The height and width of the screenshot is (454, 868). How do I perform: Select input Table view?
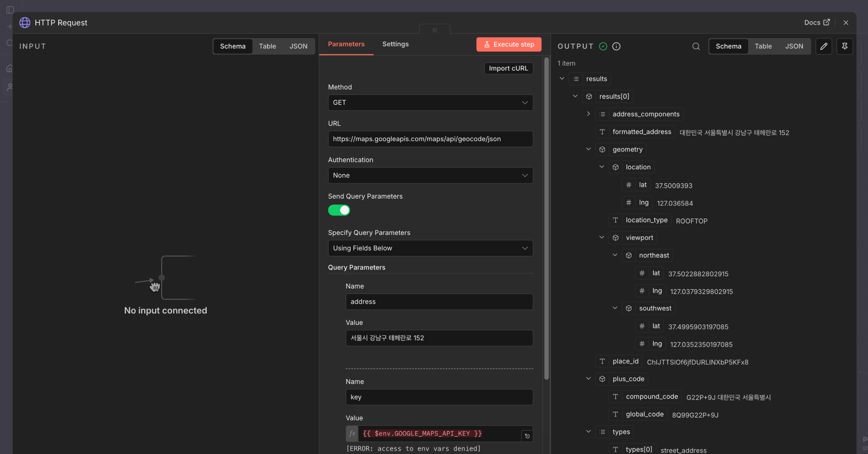coord(267,46)
